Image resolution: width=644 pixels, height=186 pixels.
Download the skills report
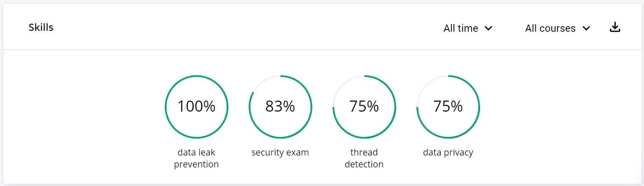pyautogui.click(x=615, y=28)
